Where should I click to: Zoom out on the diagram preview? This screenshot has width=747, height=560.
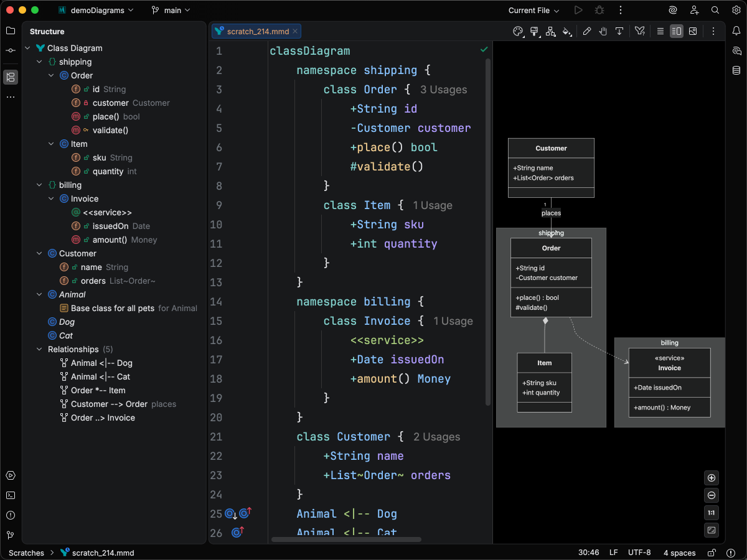pyautogui.click(x=712, y=495)
